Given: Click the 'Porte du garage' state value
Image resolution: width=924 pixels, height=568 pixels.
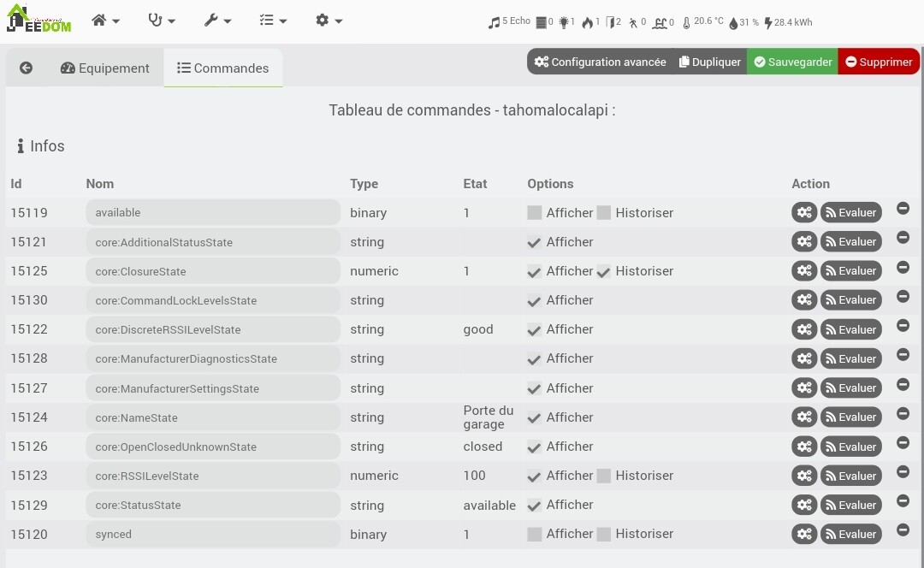Looking at the screenshot, I should pos(489,417).
